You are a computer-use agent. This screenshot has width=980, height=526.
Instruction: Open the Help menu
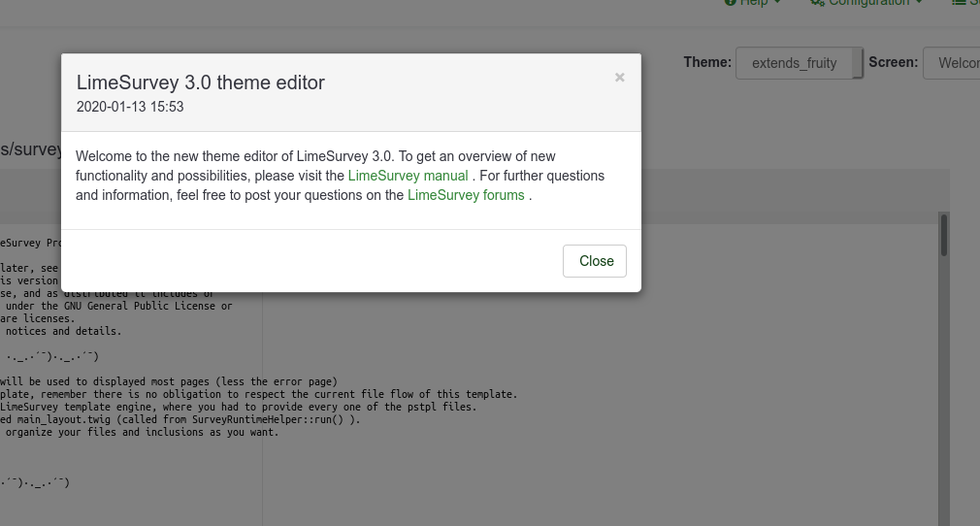753,3
